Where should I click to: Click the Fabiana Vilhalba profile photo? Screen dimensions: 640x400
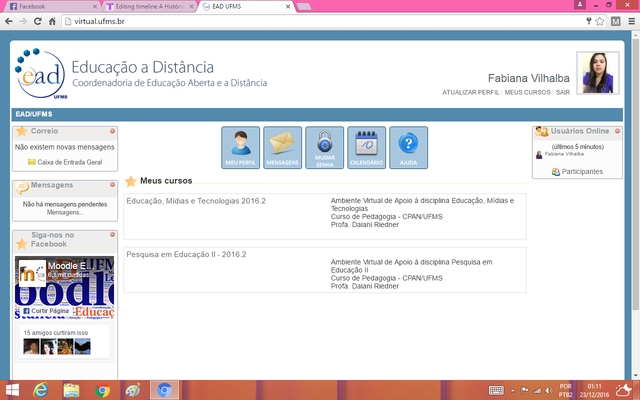(x=598, y=73)
